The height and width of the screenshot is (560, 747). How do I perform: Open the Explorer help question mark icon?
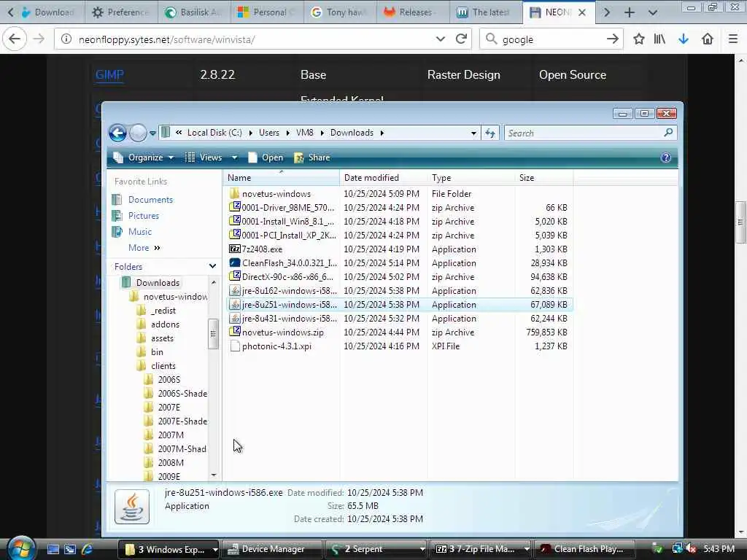(x=665, y=157)
